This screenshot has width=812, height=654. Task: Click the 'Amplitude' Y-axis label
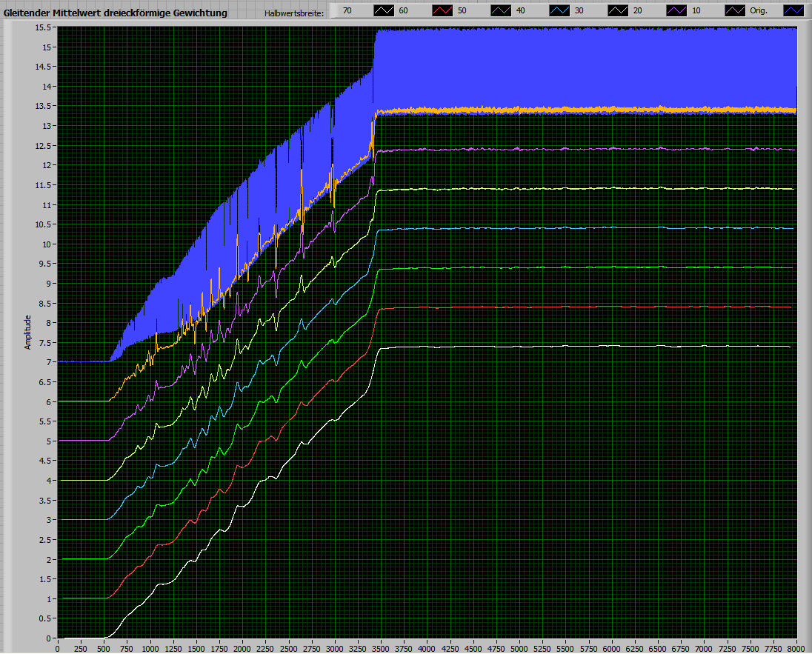(28, 332)
